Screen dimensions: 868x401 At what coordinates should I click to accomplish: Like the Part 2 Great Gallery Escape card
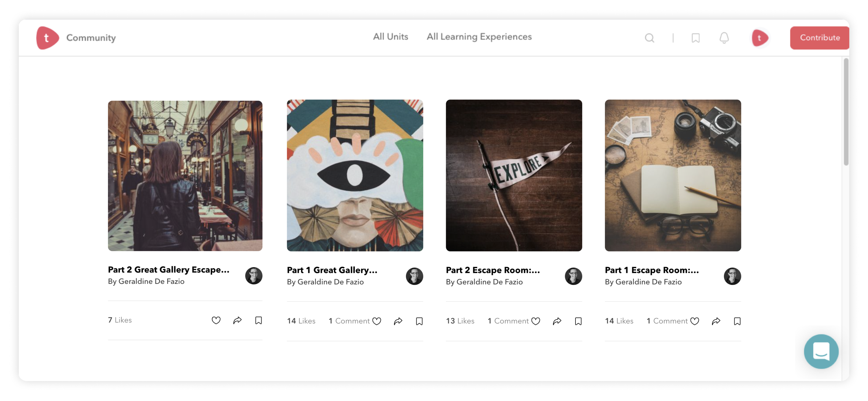[216, 320]
